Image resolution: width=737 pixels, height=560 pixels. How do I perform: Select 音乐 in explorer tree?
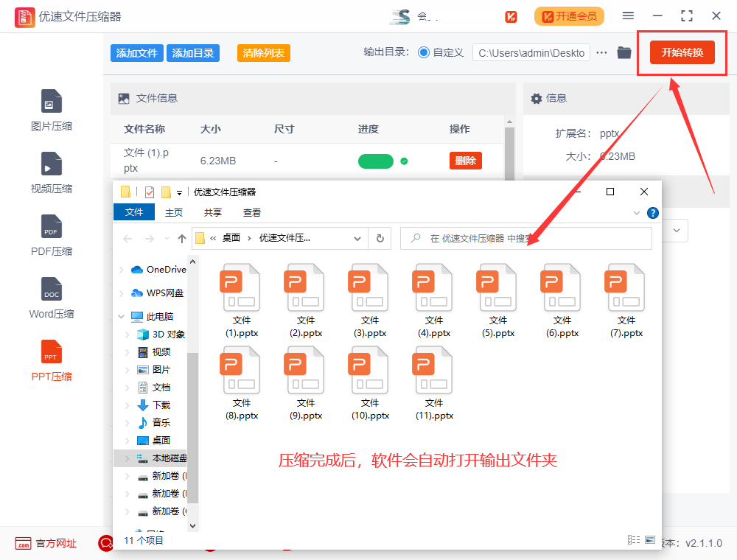click(161, 423)
